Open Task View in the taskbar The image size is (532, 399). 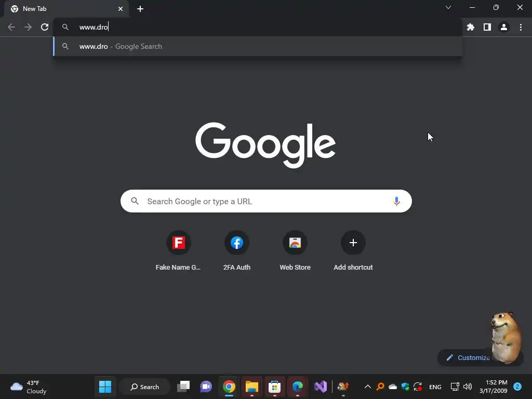[x=183, y=387]
